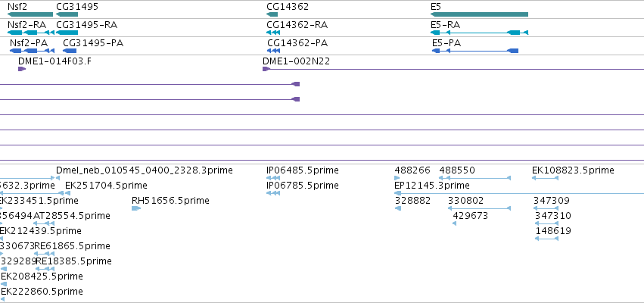Click the 330802 spliced feature line
The width and height of the screenshot is (644, 303).
pos(479,208)
